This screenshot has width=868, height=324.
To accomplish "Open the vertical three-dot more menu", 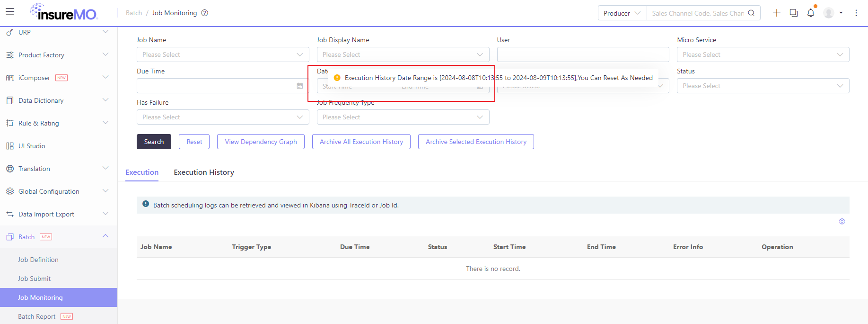I will (856, 13).
